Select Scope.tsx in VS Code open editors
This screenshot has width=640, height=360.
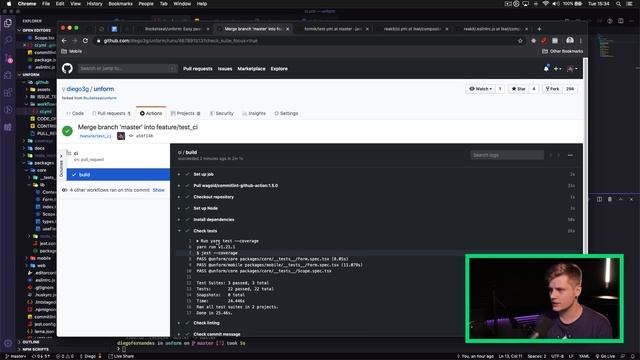pos(44,38)
